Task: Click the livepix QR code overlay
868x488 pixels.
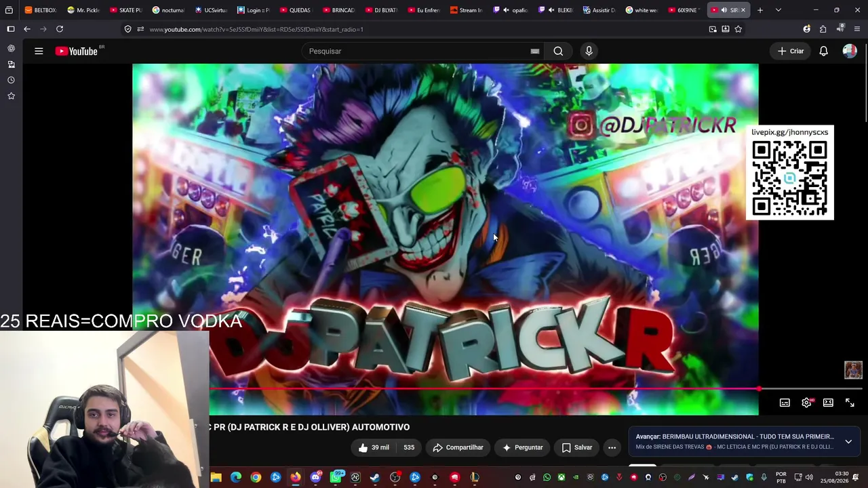Action: point(790,174)
